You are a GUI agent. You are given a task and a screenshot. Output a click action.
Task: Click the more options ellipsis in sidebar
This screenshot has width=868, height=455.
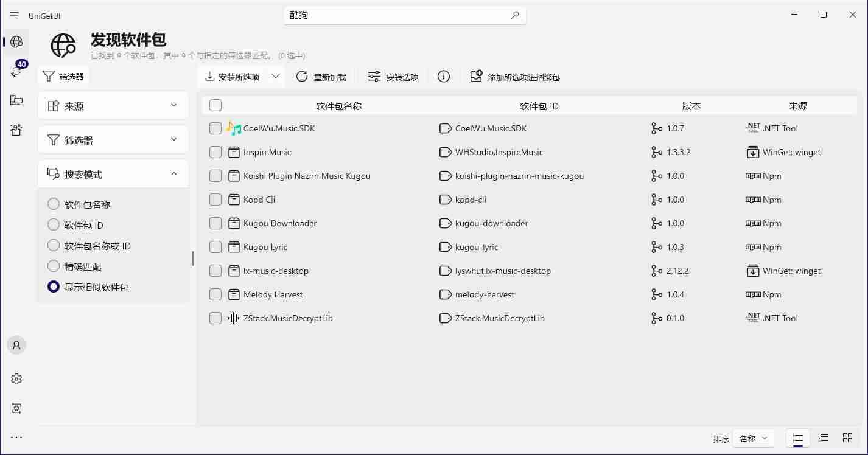[16, 437]
